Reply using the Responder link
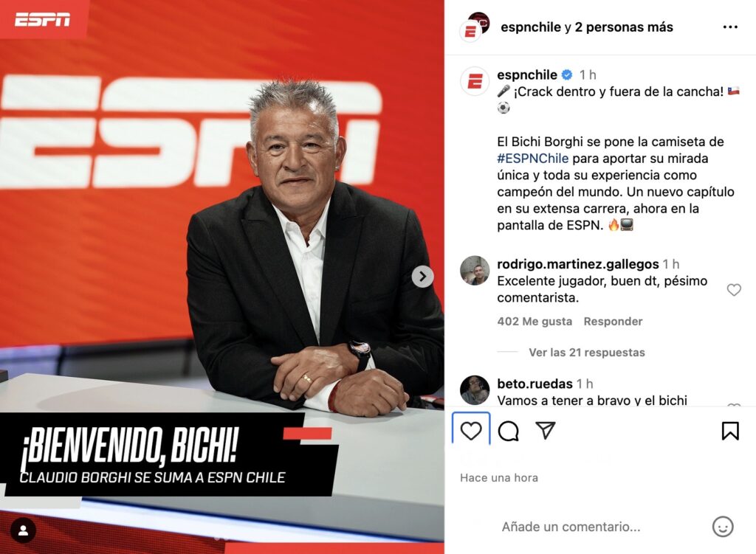The image size is (756, 554). click(613, 322)
